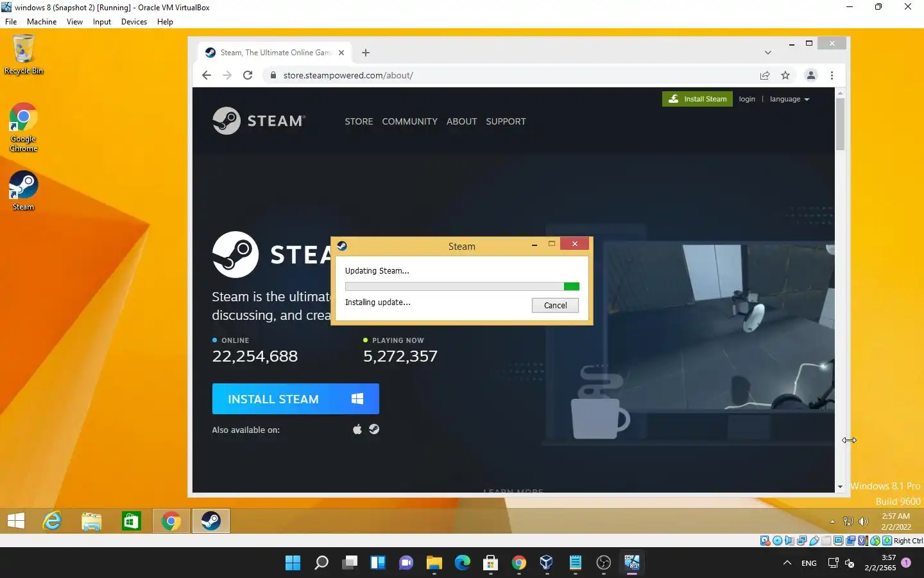Click the site lock icon
This screenshot has height=578, width=924.
click(273, 75)
